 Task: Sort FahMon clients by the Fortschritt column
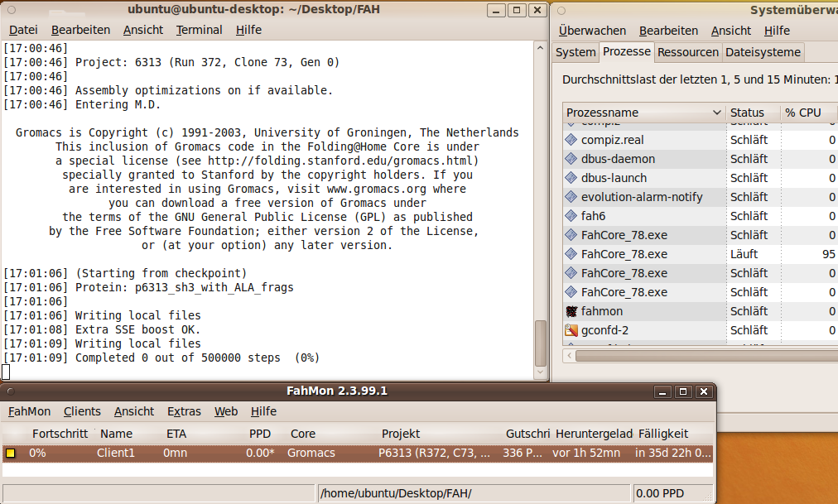[x=60, y=434]
